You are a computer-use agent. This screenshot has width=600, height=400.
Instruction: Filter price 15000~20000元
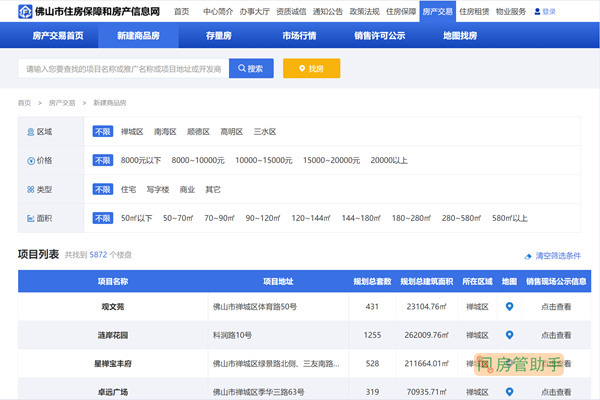[x=331, y=160]
